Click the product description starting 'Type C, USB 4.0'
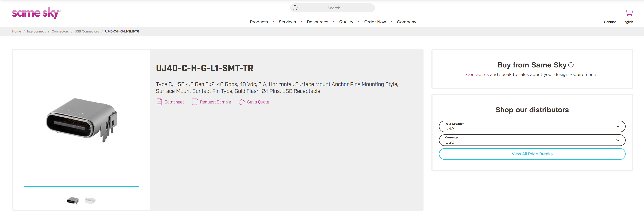 pos(277,88)
